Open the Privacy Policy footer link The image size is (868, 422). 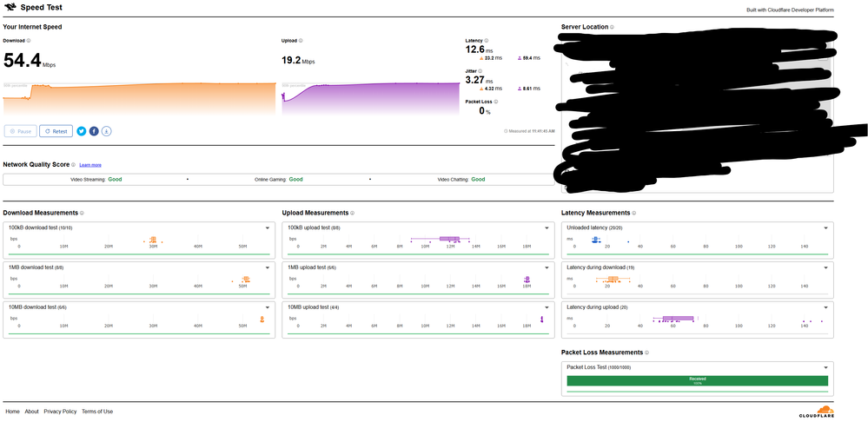(60, 412)
